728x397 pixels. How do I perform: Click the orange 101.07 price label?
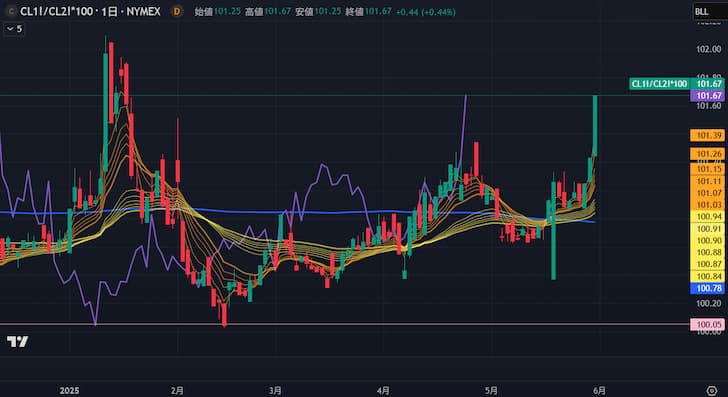[x=708, y=193]
